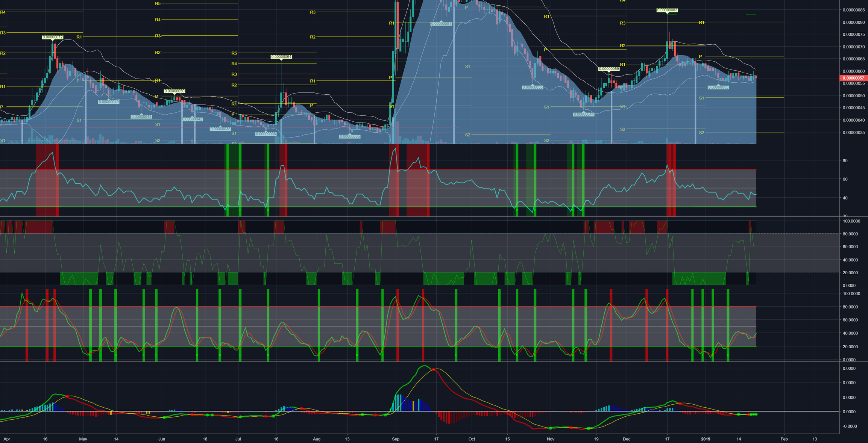Click the 0.00000085 tick on price axis
868x443 pixels.
click(853, 10)
